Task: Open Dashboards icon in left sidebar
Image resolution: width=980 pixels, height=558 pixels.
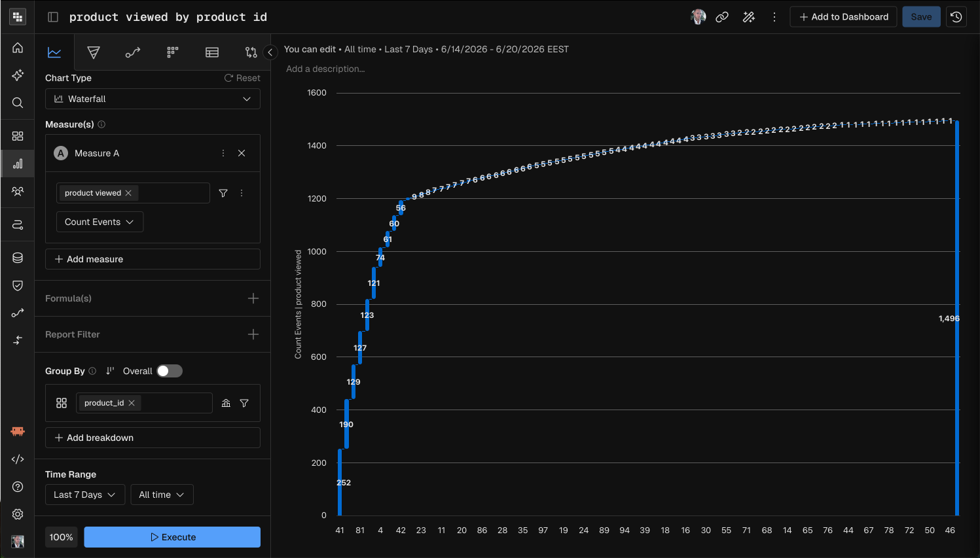Action: tap(18, 136)
